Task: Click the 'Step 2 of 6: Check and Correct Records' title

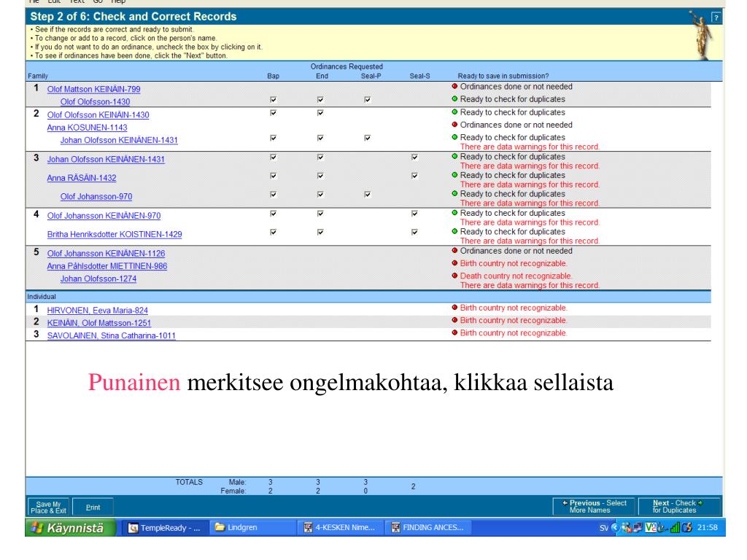Action: coord(133,17)
